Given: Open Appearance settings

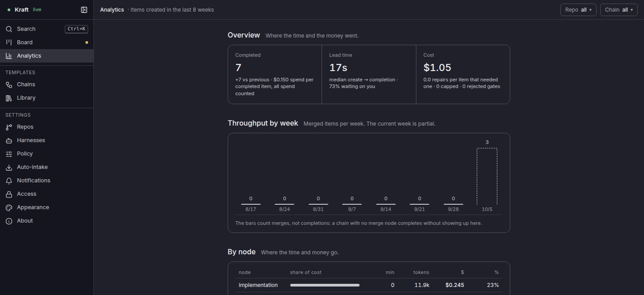Looking at the screenshot, I should click(47, 207).
